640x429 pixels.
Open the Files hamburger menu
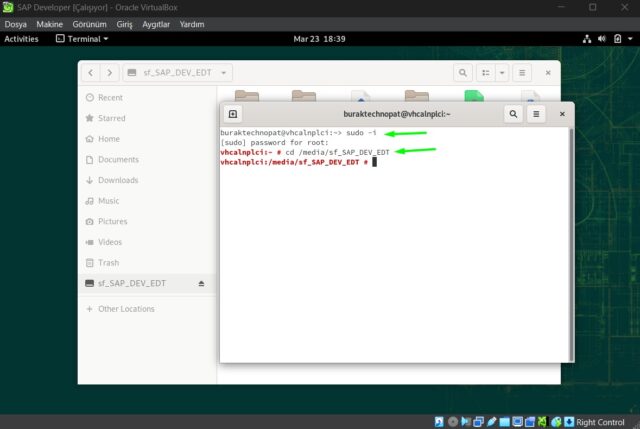pos(522,73)
